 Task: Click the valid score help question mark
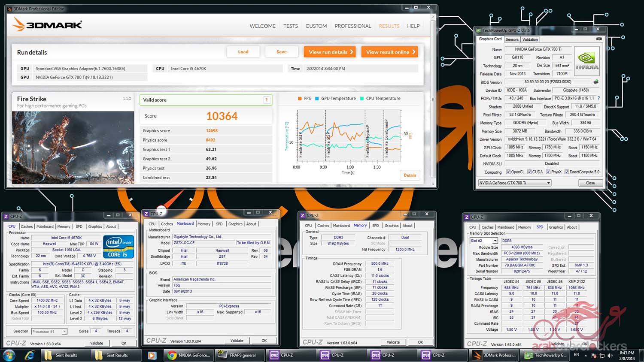click(266, 100)
